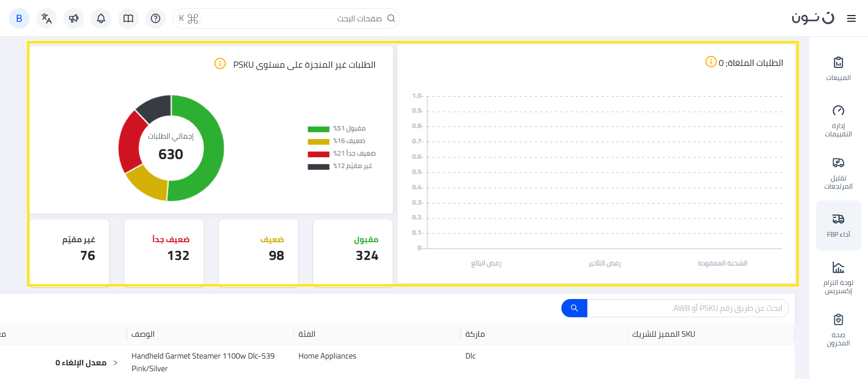Click the yellow legend swatch for ضعيف
Image resolution: width=868 pixels, height=379 pixels.
click(318, 142)
